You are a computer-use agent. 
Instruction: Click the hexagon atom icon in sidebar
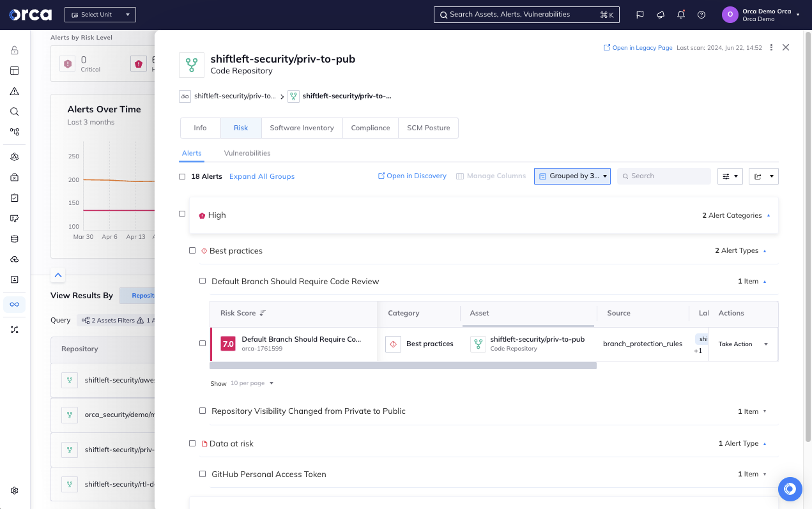(14, 157)
